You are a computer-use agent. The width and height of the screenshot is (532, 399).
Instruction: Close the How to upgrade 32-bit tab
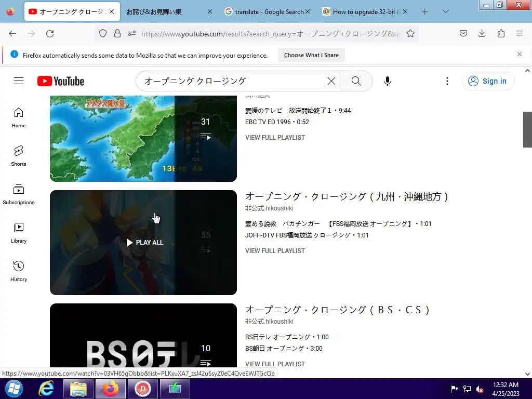click(405, 11)
